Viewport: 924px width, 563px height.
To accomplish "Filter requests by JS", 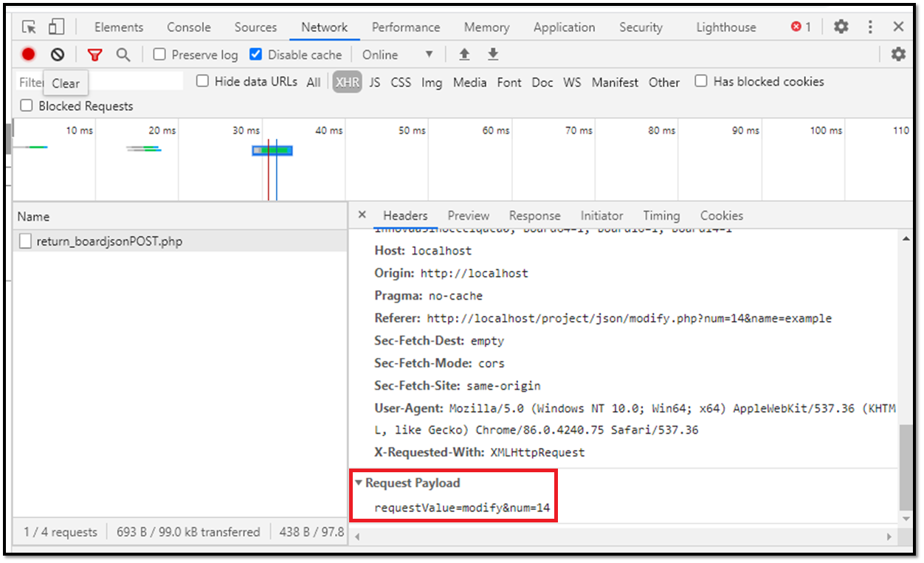I will click(375, 83).
